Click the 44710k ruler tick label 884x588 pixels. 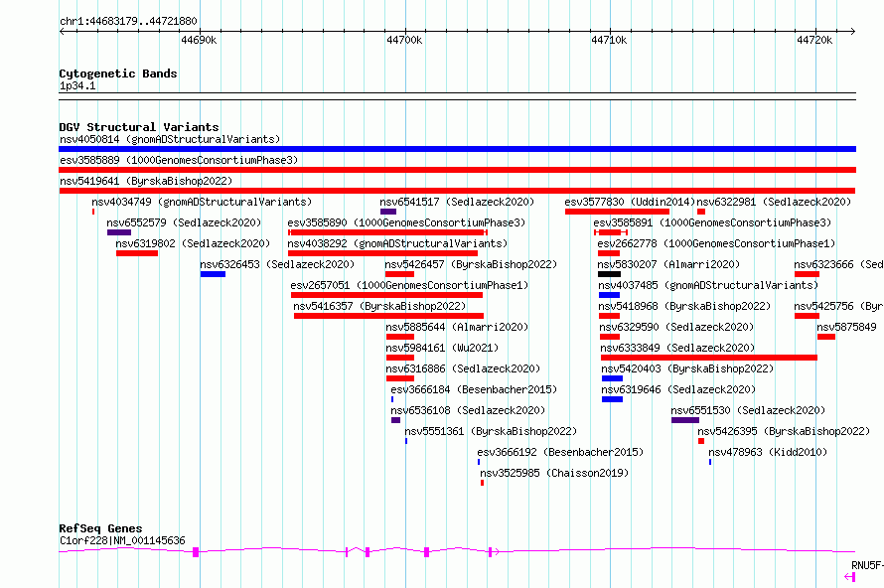click(609, 40)
